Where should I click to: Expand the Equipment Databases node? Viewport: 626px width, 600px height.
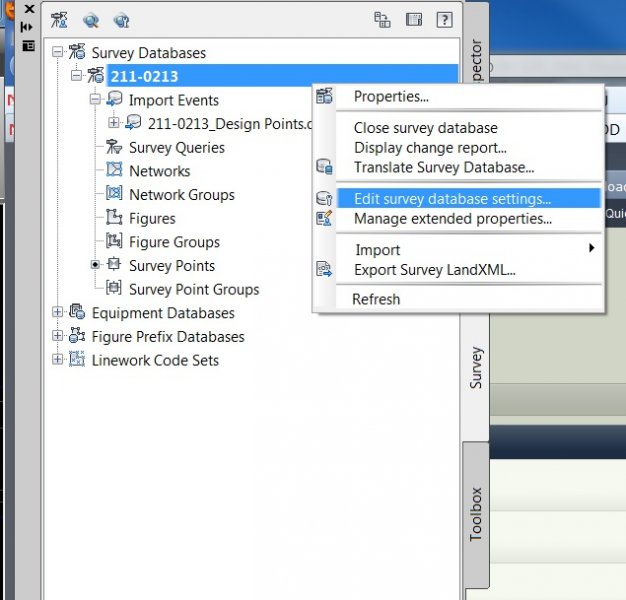(x=57, y=313)
